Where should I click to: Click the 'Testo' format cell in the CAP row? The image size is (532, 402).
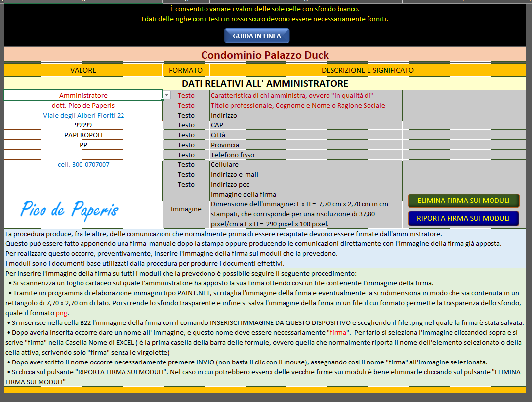[186, 125]
